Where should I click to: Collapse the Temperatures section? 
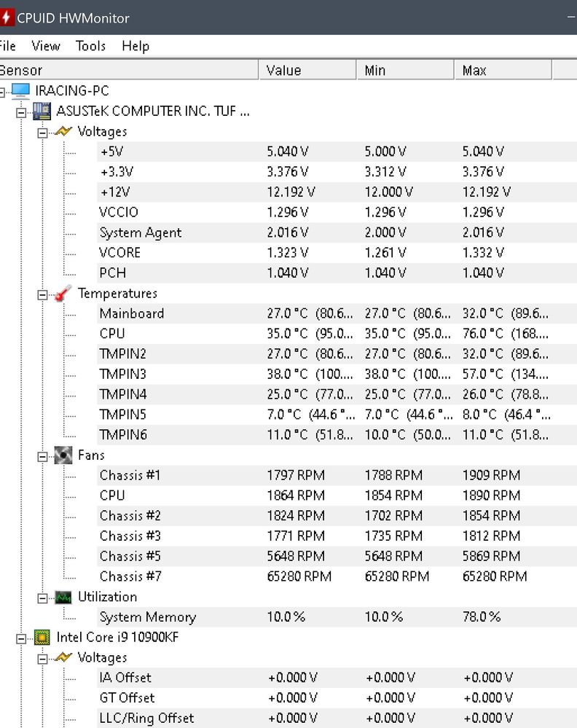pyautogui.click(x=43, y=295)
